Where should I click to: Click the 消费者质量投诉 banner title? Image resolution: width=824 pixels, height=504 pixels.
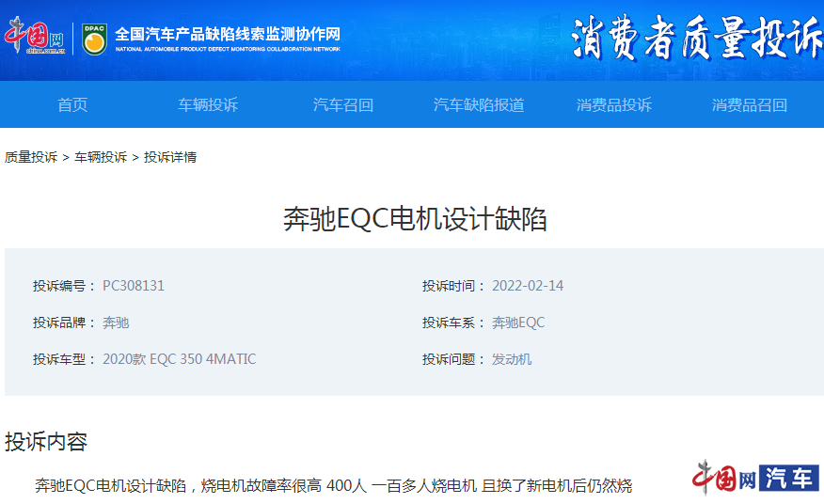696,39
